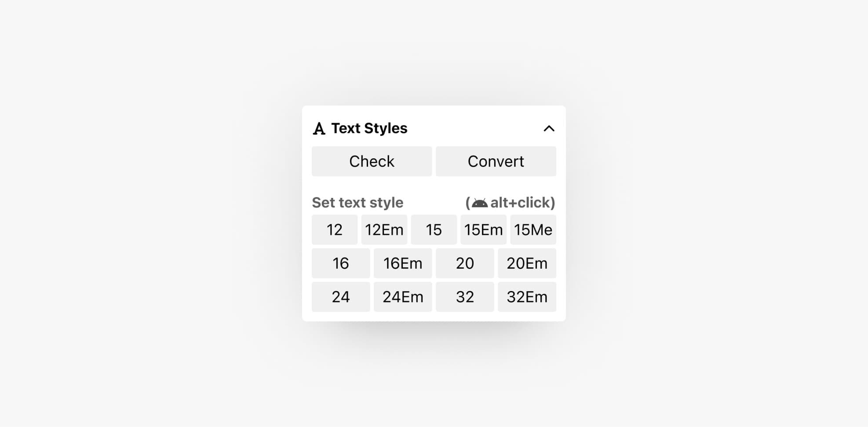The height and width of the screenshot is (427, 868).
Task: Apply the 24 text style
Action: tap(341, 297)
